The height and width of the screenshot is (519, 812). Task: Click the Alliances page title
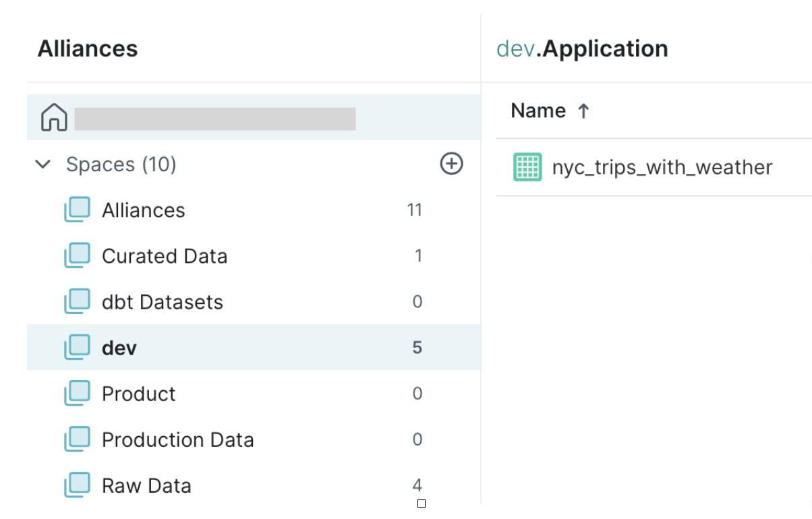click(87, 48)
